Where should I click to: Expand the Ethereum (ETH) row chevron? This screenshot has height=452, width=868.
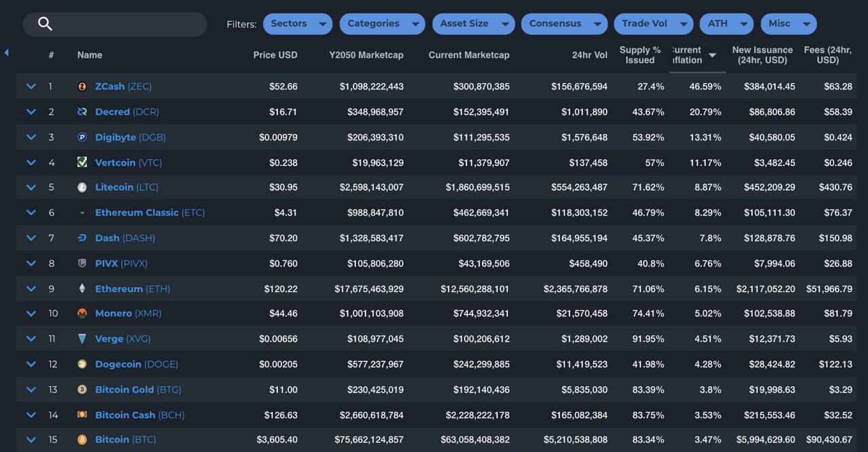[31, 288]
